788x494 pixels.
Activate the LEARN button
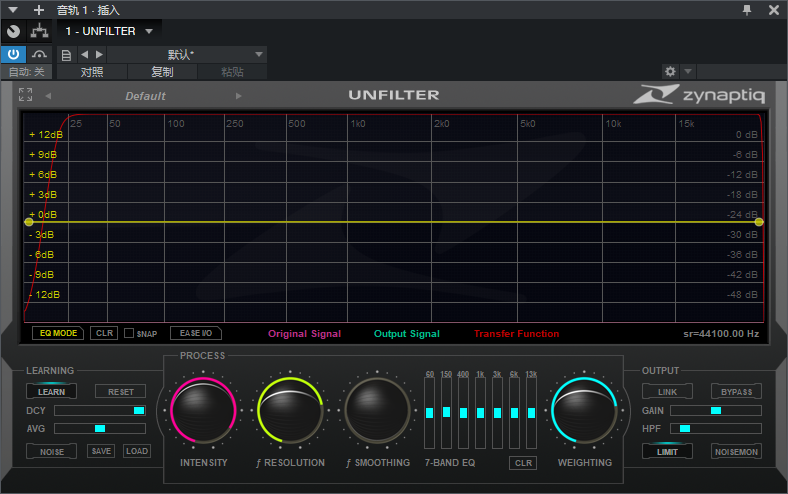[51, 391]
